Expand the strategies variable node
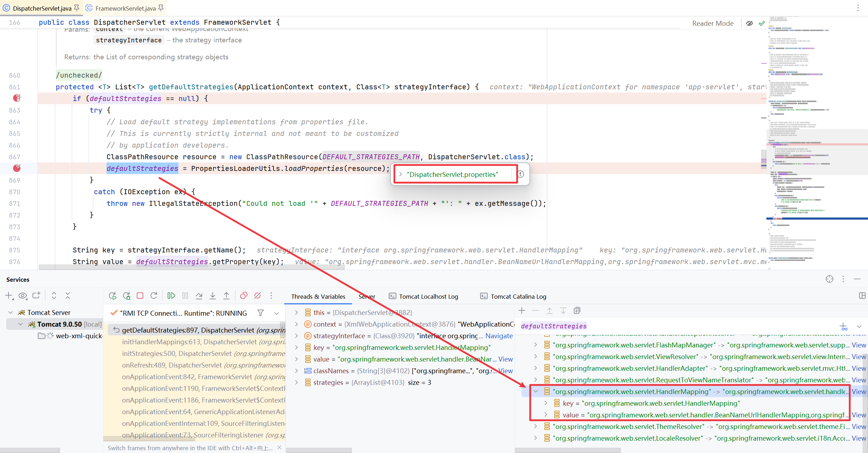 297,382
